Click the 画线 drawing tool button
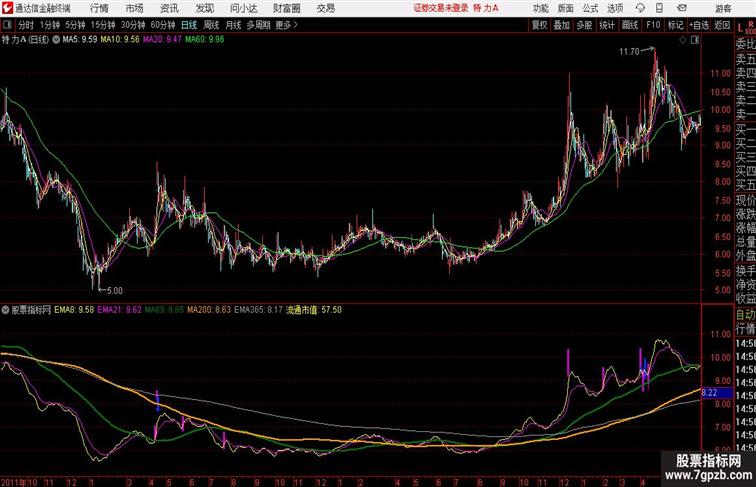 click(630, 25)
